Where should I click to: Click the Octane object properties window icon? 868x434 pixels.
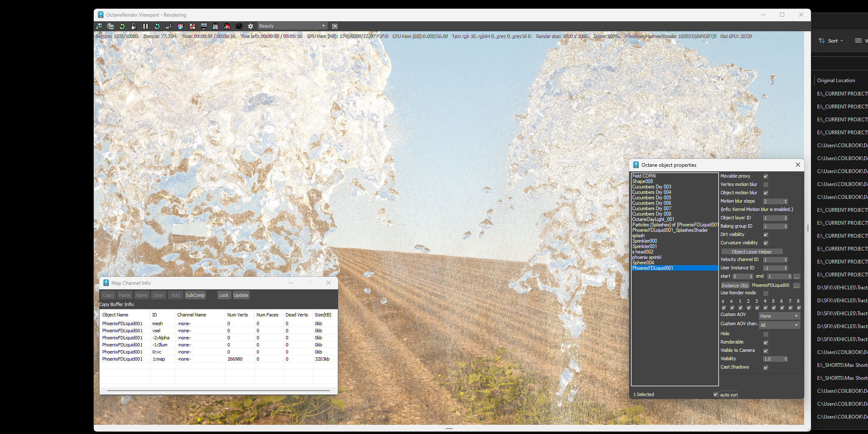[x=636, y=165]
